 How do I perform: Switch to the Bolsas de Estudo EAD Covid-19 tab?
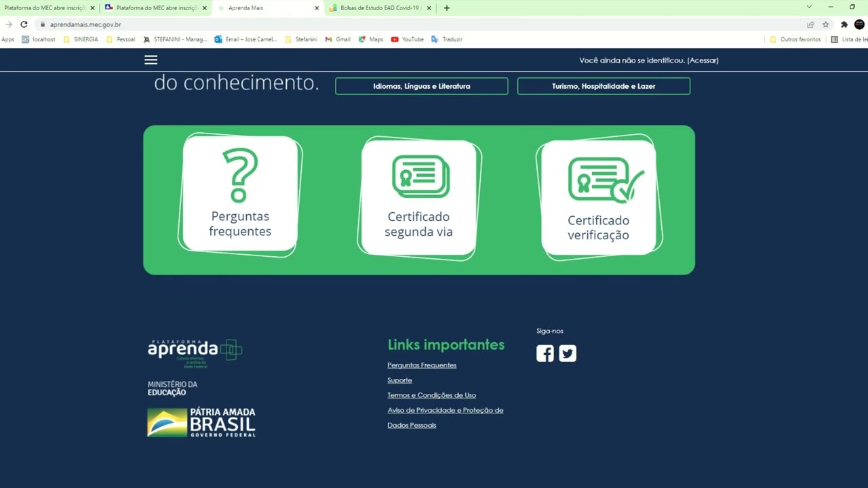tap(380, 8)
